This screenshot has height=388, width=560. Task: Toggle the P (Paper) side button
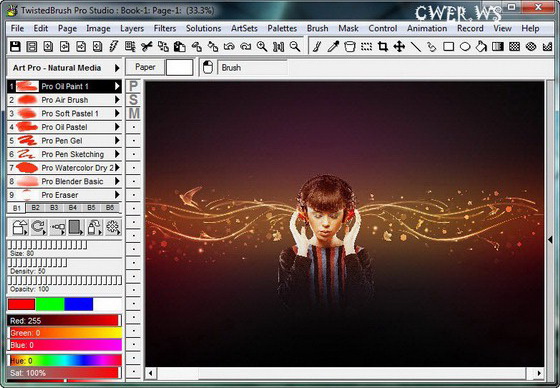click(134, 86)
